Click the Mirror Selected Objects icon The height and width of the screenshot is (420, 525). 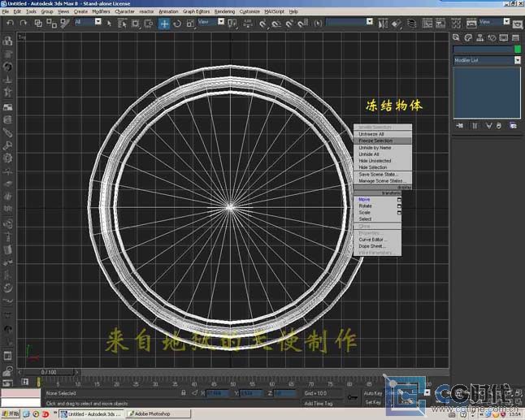383,24
